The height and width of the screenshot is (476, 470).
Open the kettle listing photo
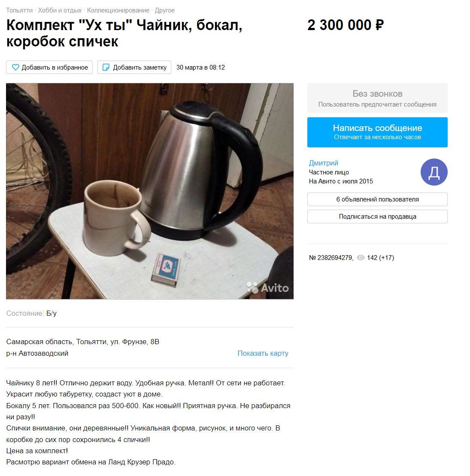click(x=150, y=191)
